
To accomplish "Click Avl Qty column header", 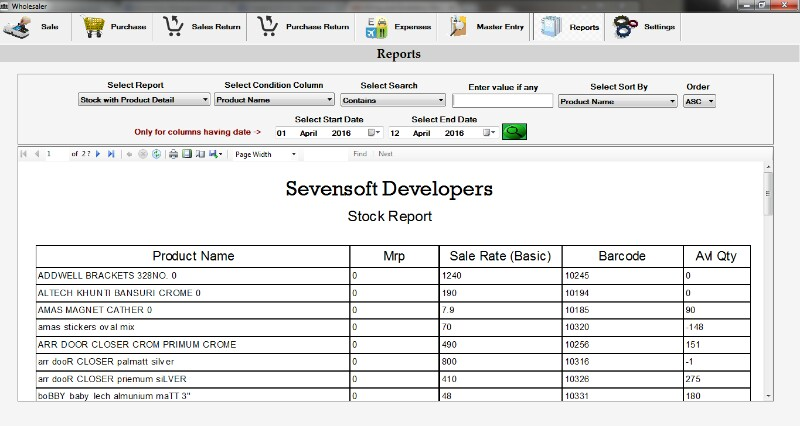I will [717, 256].
